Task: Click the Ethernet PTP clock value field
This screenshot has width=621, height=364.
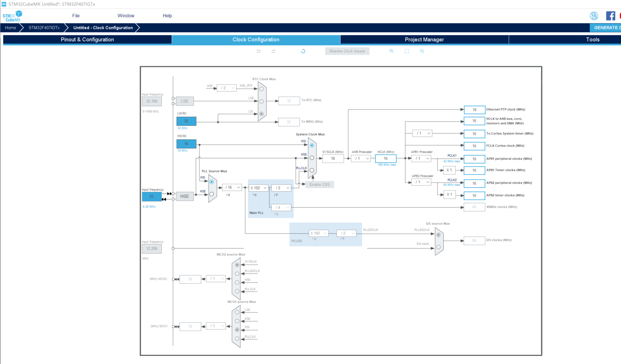Action: (x=474, y=110)
